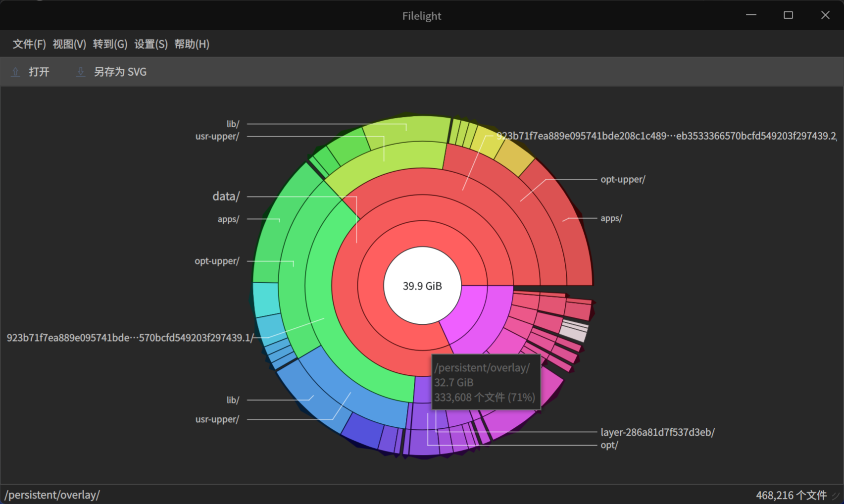Click the right opt-upper/ label

tap(623, 179)
